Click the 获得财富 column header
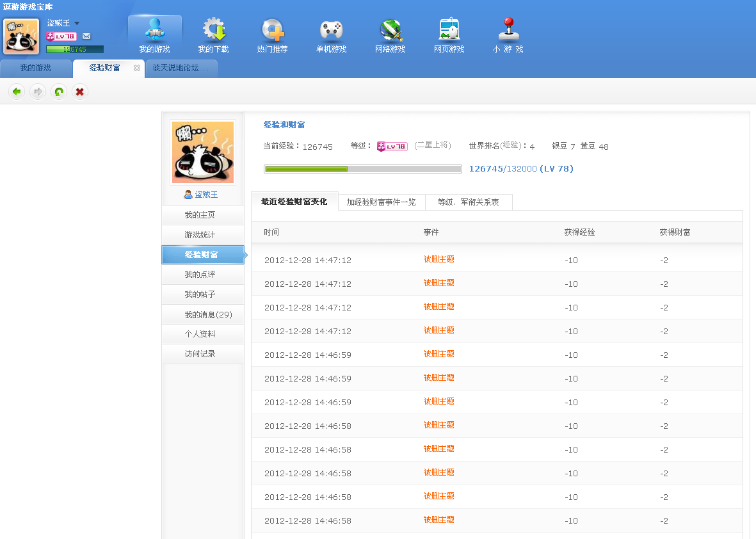756x539 pixels. (x=675, y=232)
